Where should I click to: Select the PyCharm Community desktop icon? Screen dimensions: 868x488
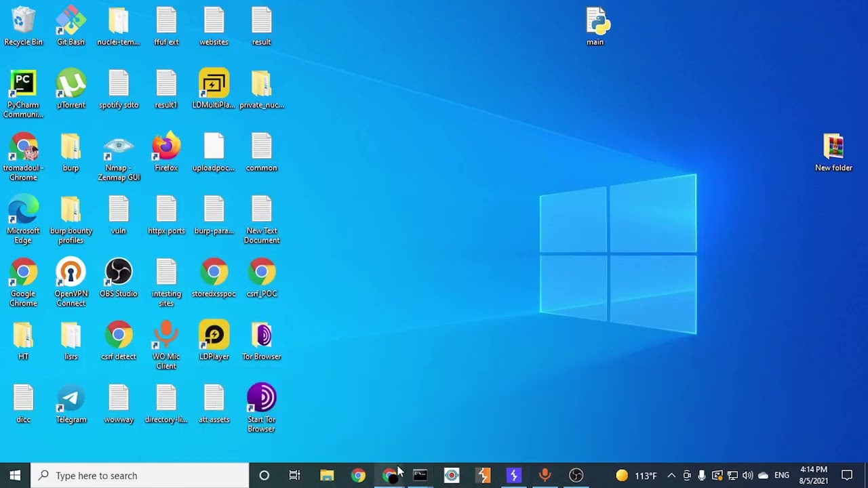(x=23, y=94)
